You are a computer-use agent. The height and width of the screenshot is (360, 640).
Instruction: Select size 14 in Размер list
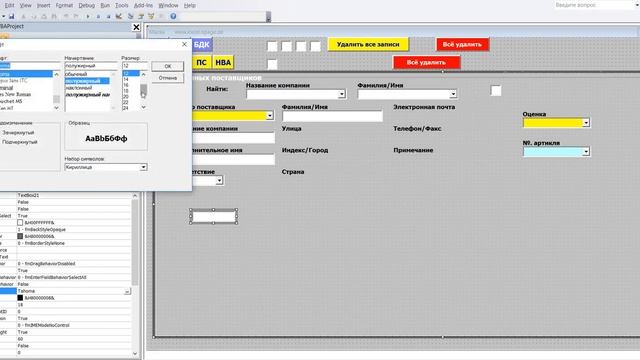click(126, 79)
